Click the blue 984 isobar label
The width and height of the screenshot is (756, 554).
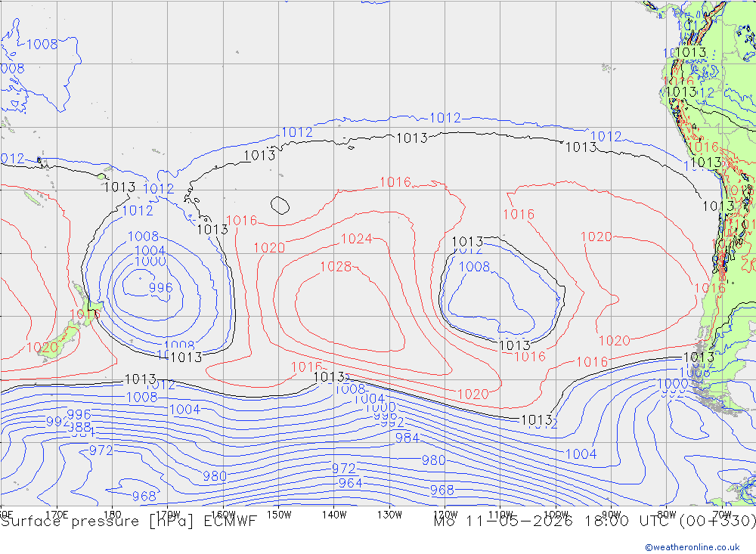tap(407, 438)
